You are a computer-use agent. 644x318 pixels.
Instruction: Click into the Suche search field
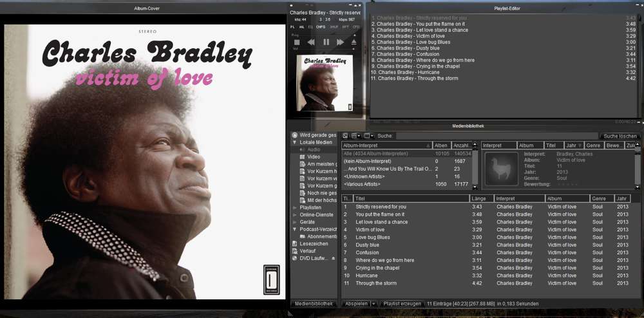(496, 136)
